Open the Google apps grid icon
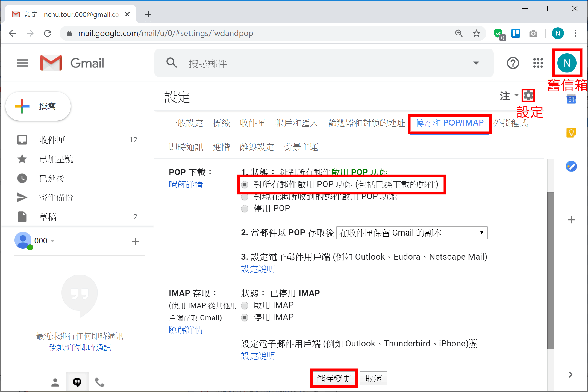 538,63
